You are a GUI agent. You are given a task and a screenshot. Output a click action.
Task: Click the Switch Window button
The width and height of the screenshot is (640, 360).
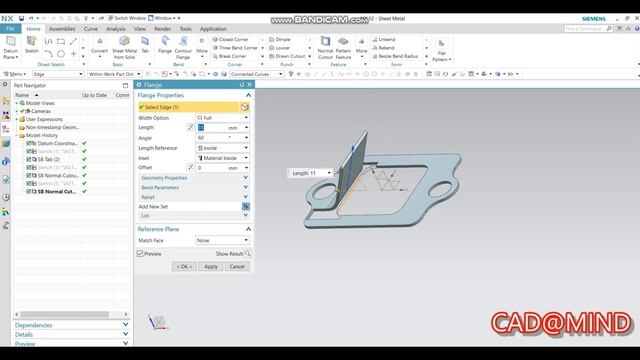coord(127,18)
